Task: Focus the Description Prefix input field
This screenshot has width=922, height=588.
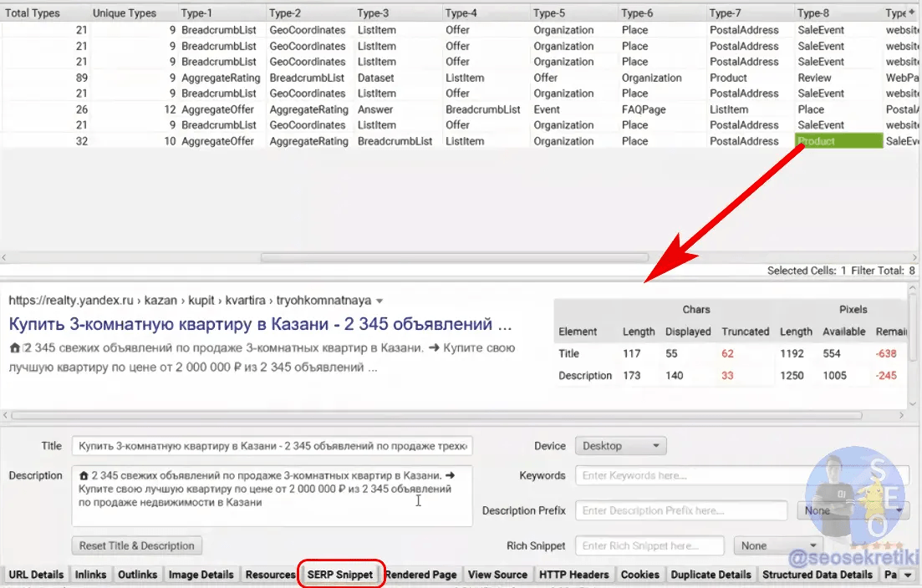Action: [681, 510]
